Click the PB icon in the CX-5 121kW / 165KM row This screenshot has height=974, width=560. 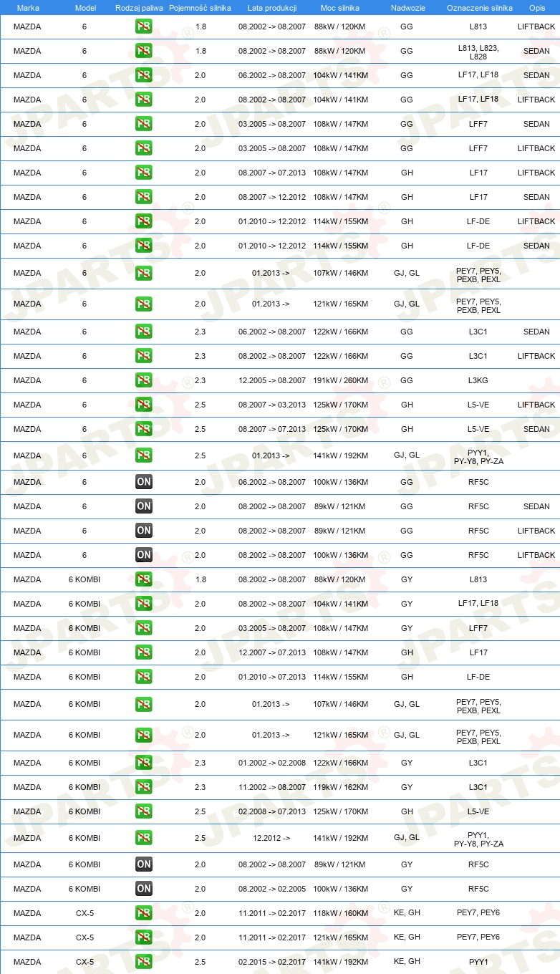pyautogui.click(x=144, y=937)
